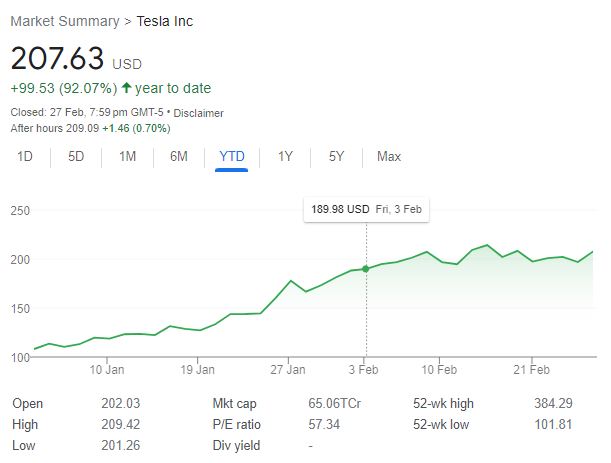Click the 27 Jan date axis label
611x463 pixels.
point(287,369)
